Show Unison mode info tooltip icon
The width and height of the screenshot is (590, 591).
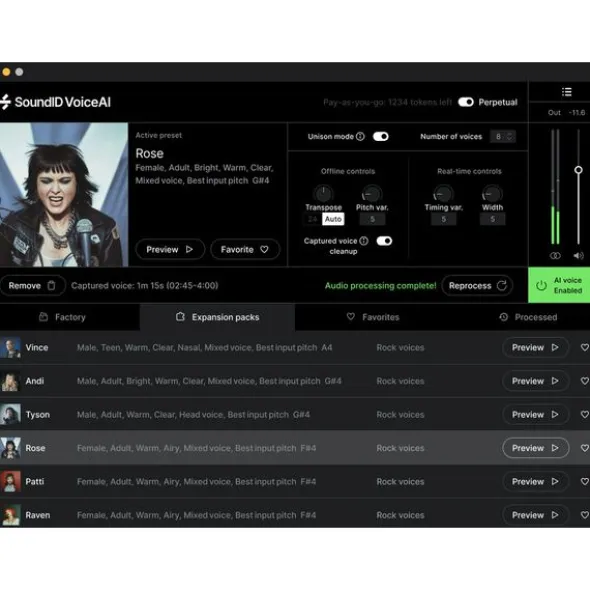(x=360, y=136)
